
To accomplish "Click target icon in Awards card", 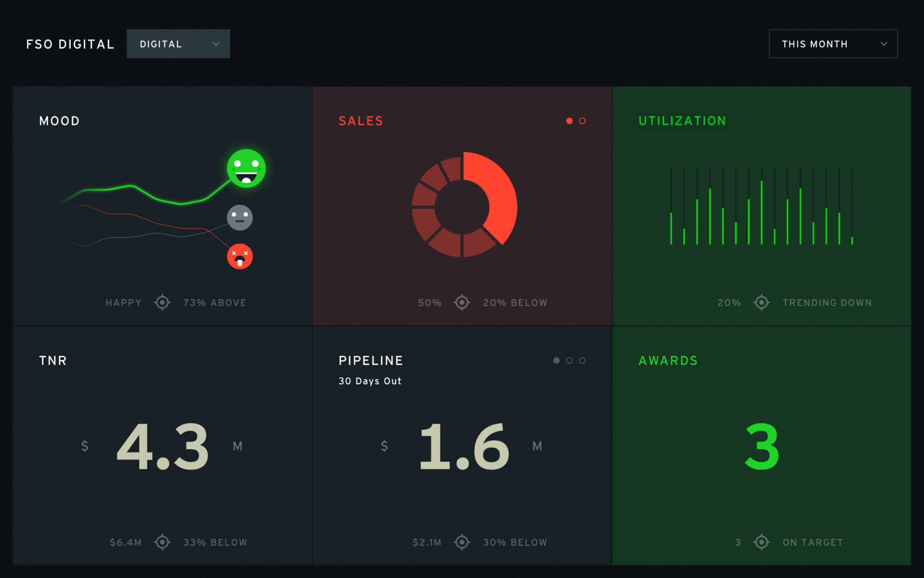I will pos(762,542).
